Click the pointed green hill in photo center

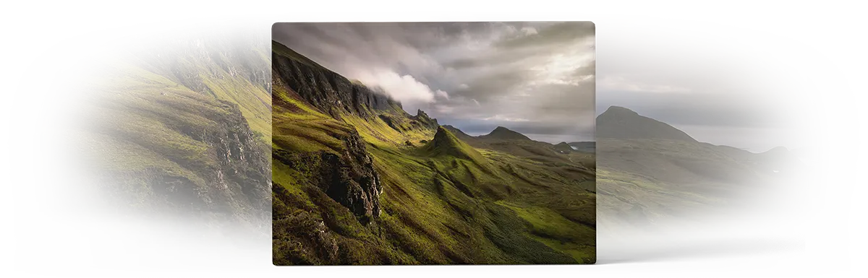pos(448,143)
